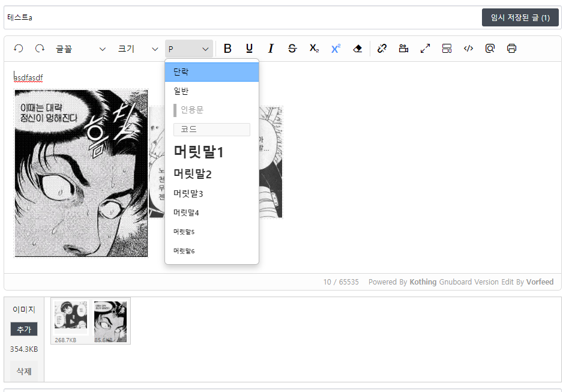
Task: Click the print icon in the toolbar
Action: point(511,49)
